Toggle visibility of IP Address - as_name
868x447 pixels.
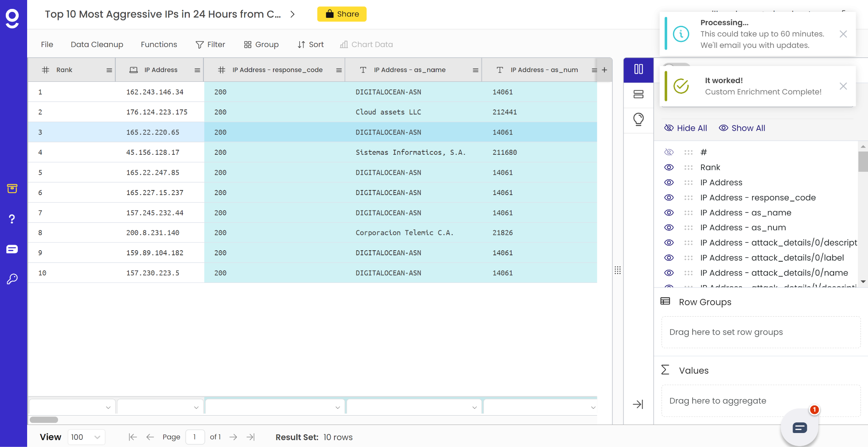tap(669, 213)
